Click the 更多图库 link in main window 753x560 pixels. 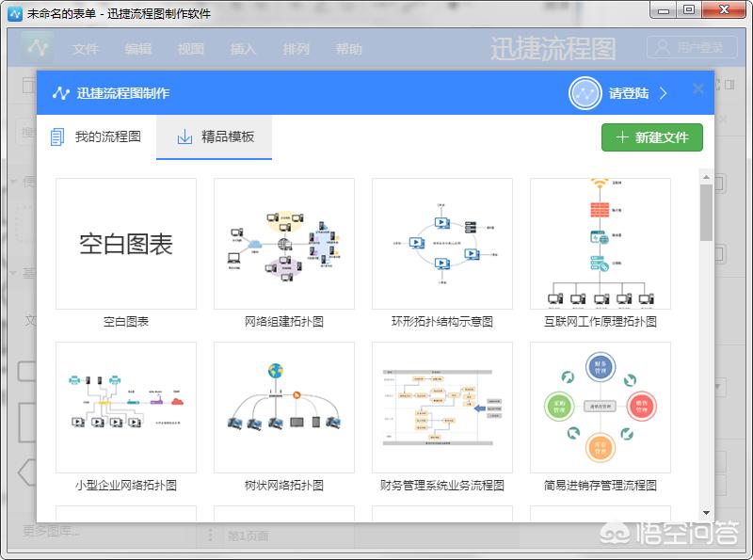coord(52,531)
